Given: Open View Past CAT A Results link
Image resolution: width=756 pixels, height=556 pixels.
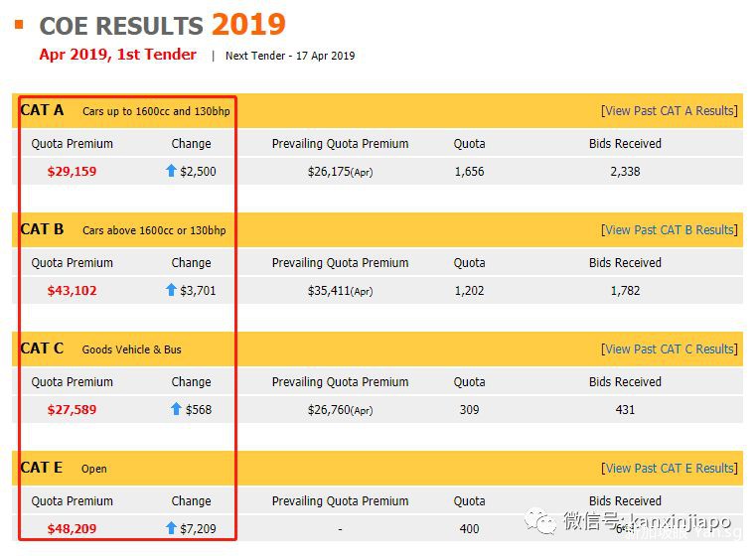Looking at the screenshot, I should tap(670, 111).
